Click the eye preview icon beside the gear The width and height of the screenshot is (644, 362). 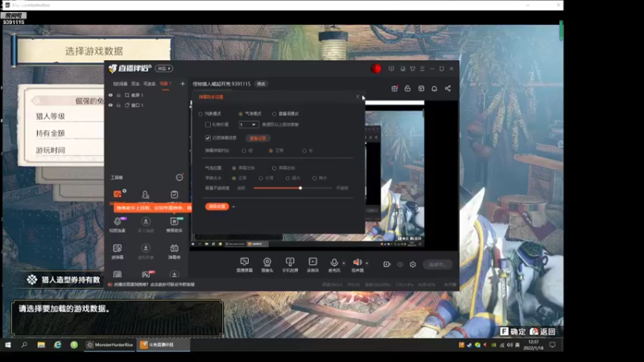pyautogui.click(x=400, y=265)
